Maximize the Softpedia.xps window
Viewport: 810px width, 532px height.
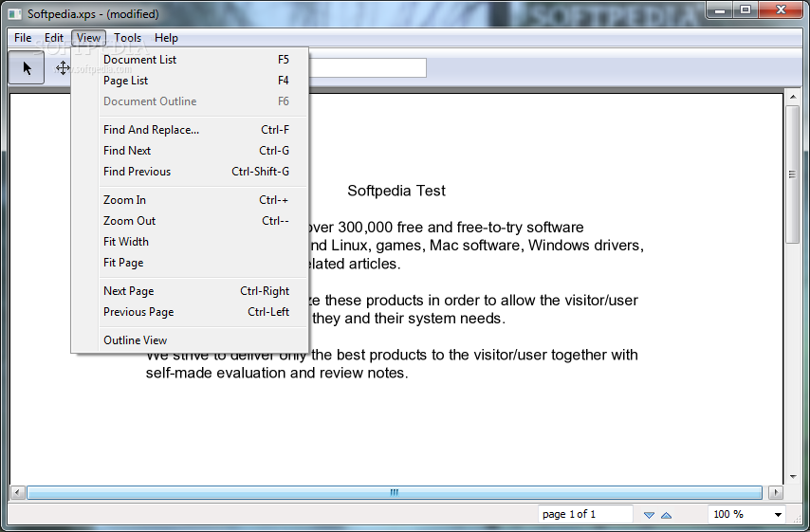click(746, 10)
